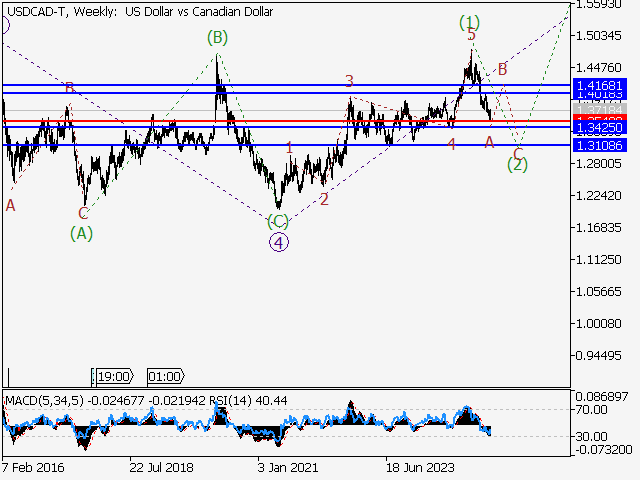Viewport: 640px width, 480px height.
Task: Select the red wave 2 label
Action: coord(324,199)
